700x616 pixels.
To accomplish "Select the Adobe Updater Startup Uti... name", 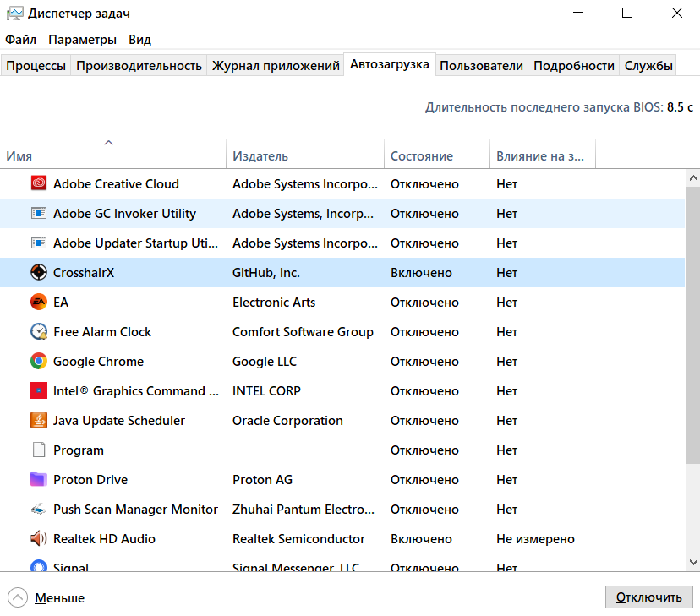I will point(136,243).
